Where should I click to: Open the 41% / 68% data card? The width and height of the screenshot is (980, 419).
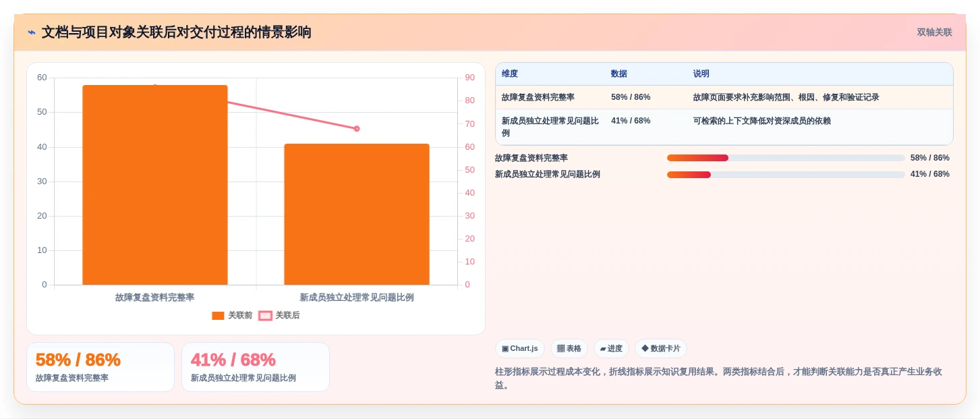(x=256, y=367)
